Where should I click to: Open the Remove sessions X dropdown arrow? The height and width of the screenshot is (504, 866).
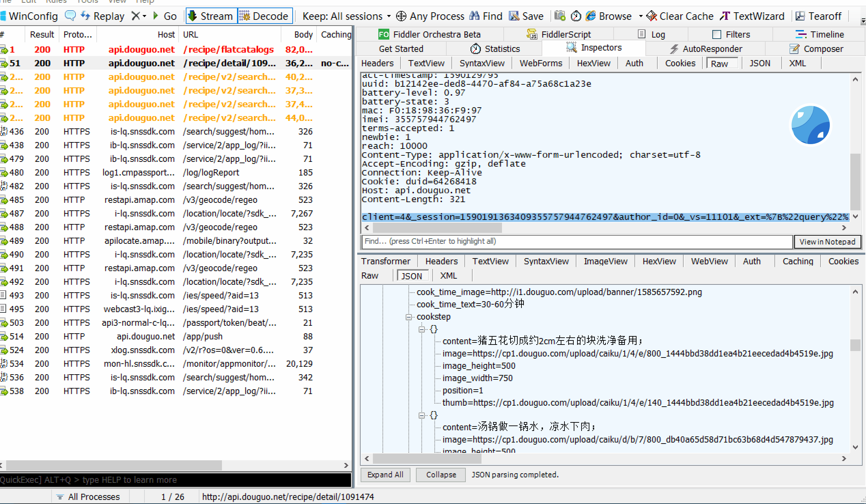(145, 16)
